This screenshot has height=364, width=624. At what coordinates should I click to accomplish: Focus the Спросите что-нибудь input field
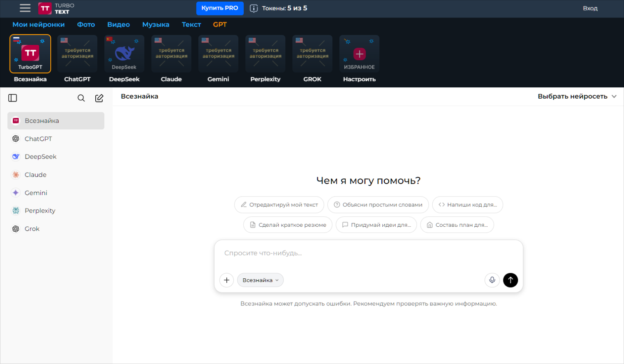(x=369, y=253)
